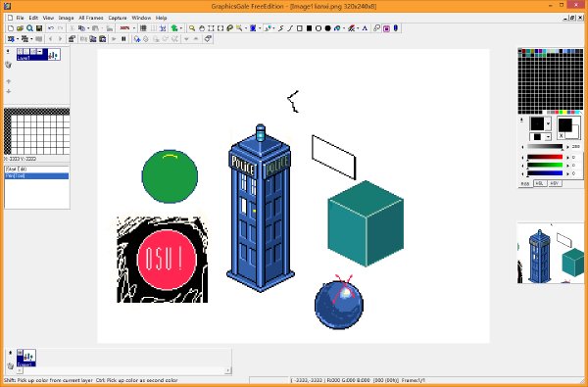This screenshot has width=588, height=387.
Task: Click the Open file folder icon
Action: click(x=20, y=28)
